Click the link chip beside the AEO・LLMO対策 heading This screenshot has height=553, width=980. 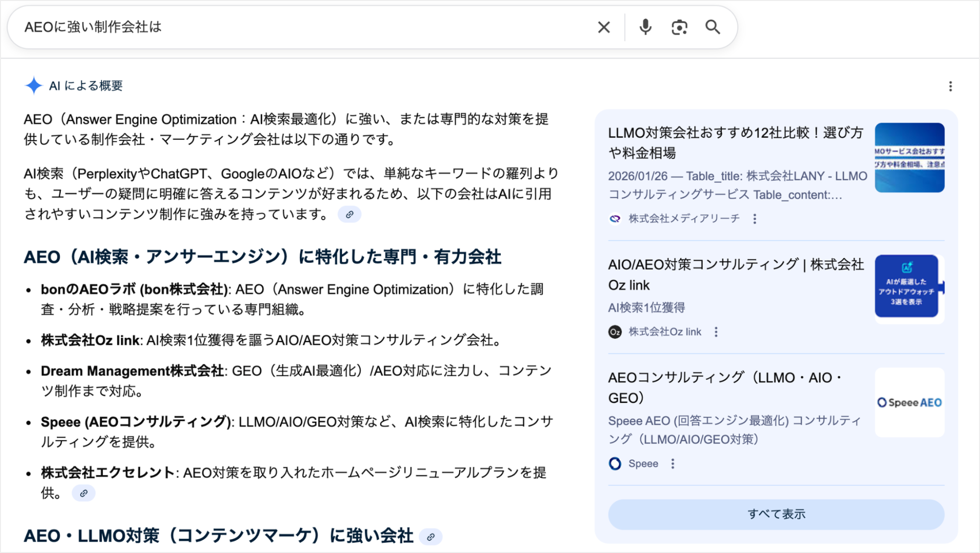431,537
